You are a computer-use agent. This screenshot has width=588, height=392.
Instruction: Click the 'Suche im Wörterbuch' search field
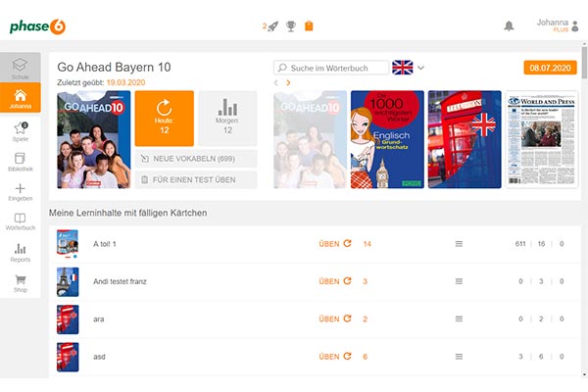pyautogui.click(x=333, y=68)
